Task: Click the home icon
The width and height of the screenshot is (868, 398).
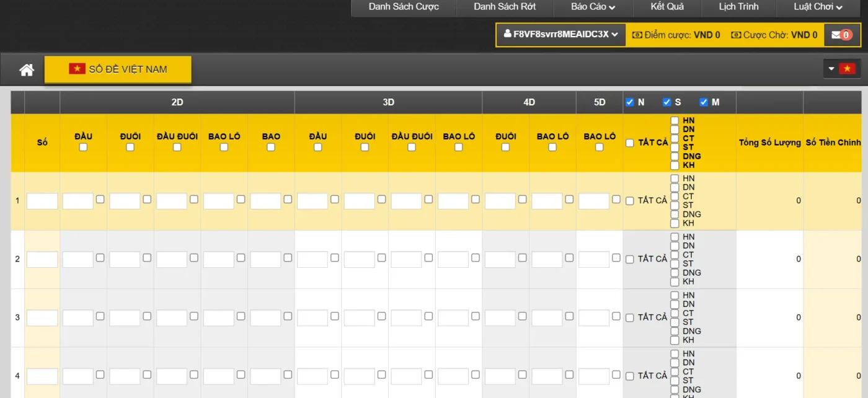Action: click(x=27, y=70)
